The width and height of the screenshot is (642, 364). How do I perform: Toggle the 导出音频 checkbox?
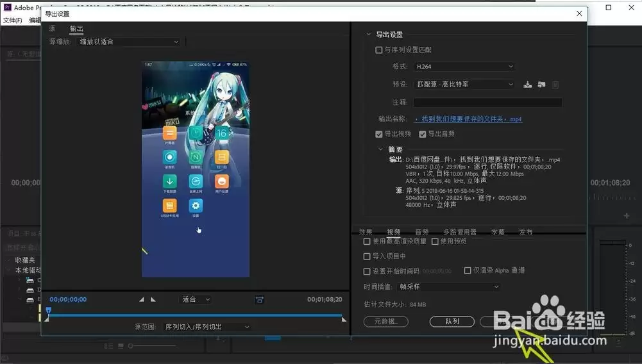423,134
